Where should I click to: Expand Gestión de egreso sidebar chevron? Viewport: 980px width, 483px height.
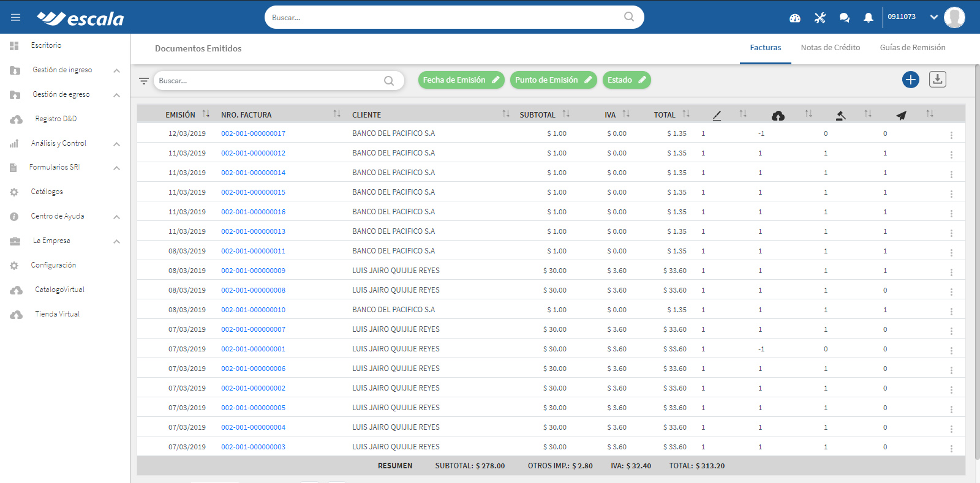point(116,95)
